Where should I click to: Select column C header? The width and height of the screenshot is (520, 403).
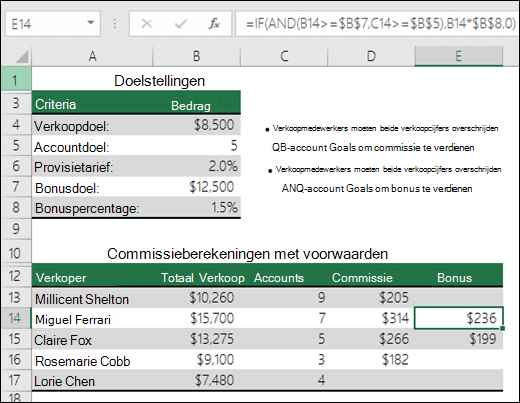284,56
